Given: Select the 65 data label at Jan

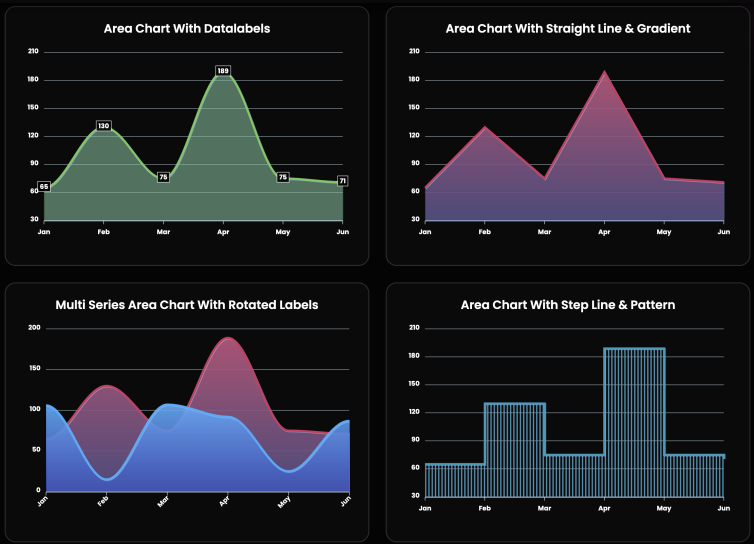Looking at the screenshot, I should [x=44, y=187].
